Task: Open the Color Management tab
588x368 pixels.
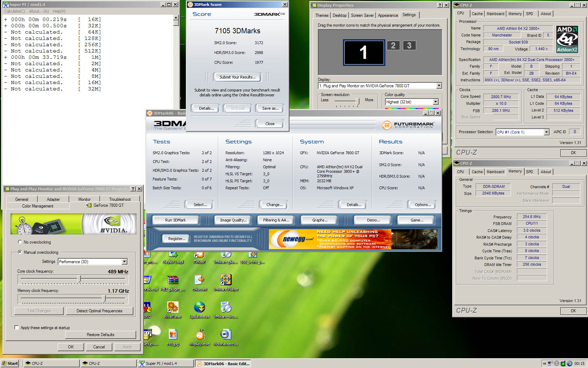Action: (x=38, y=206)
